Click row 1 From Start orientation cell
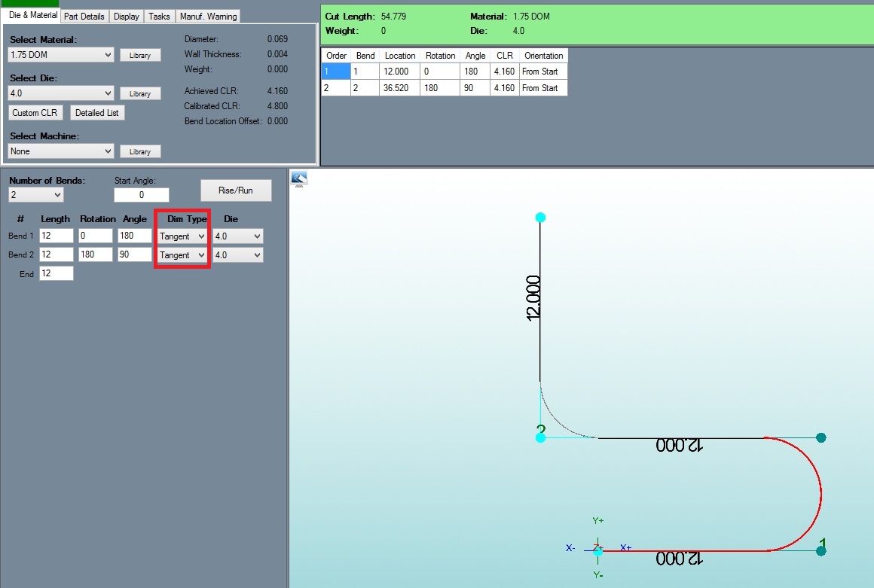The width and height of the screenshot is (874, 588). click(x=543, y=72)
